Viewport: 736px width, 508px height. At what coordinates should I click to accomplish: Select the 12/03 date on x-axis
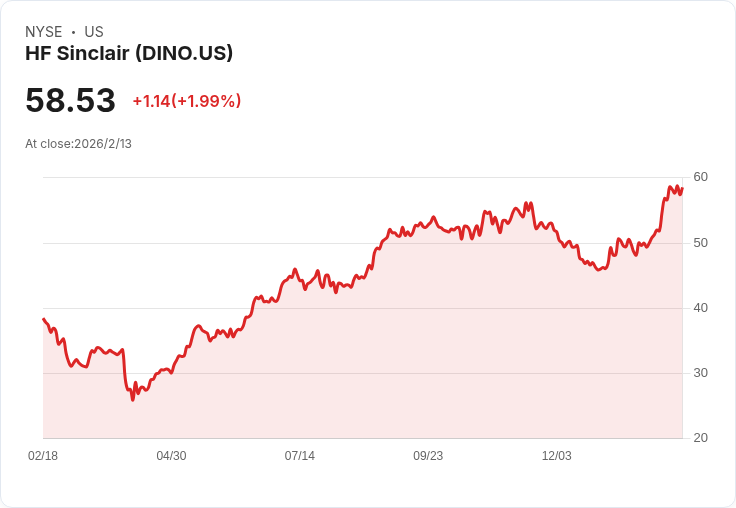[x=557, y=456]
